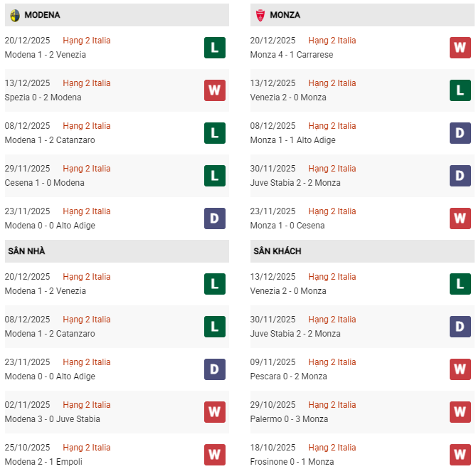The width and height of the screenshot is (476, 474).
Task: Open Hạng 2 Italia link dated 18/10/2025
Action: click(332, 448)
